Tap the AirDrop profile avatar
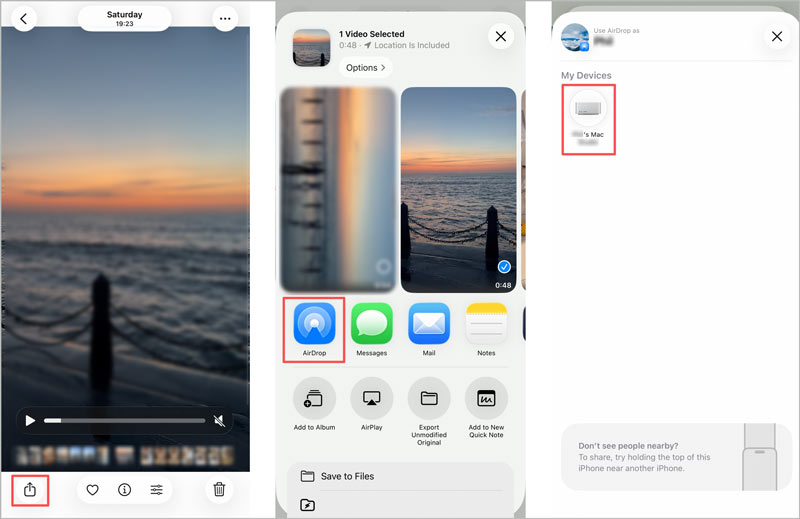The image size is (800, 519). [x=575, y=37]
